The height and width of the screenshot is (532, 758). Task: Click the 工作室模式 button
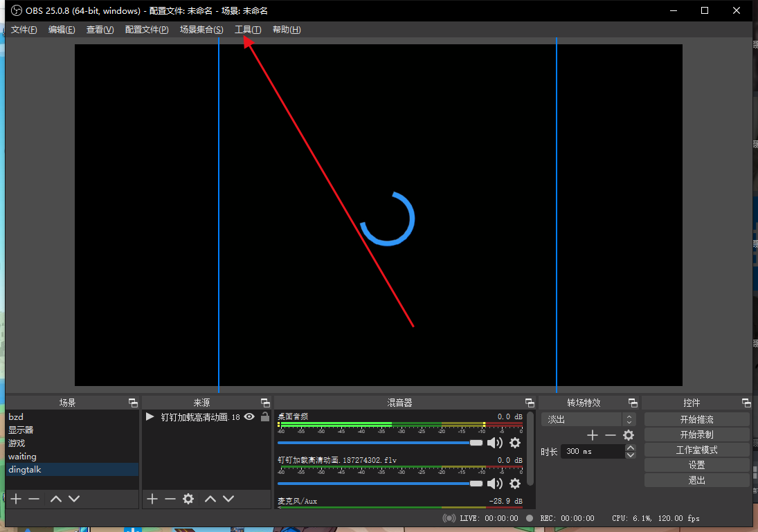click(696, 450)
